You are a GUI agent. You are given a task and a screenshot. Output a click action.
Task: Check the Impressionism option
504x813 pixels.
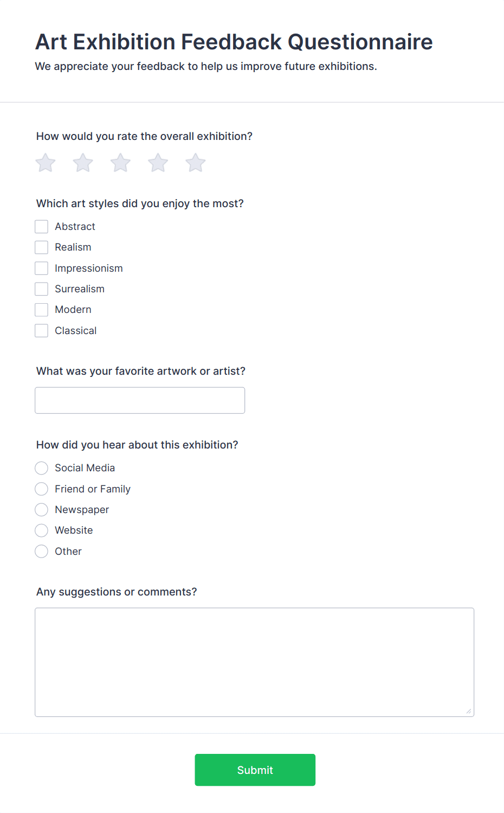pos(41,267)
